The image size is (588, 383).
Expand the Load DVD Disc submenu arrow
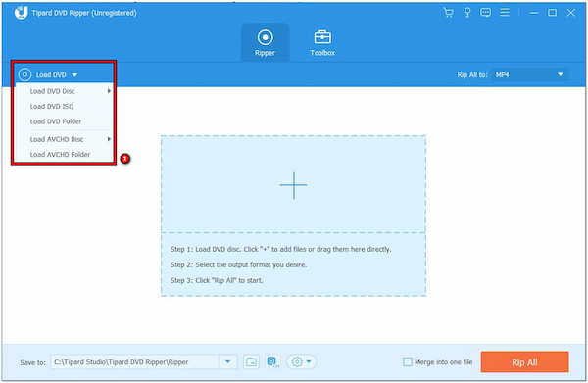pyautogui.click(x=109, y=91)
